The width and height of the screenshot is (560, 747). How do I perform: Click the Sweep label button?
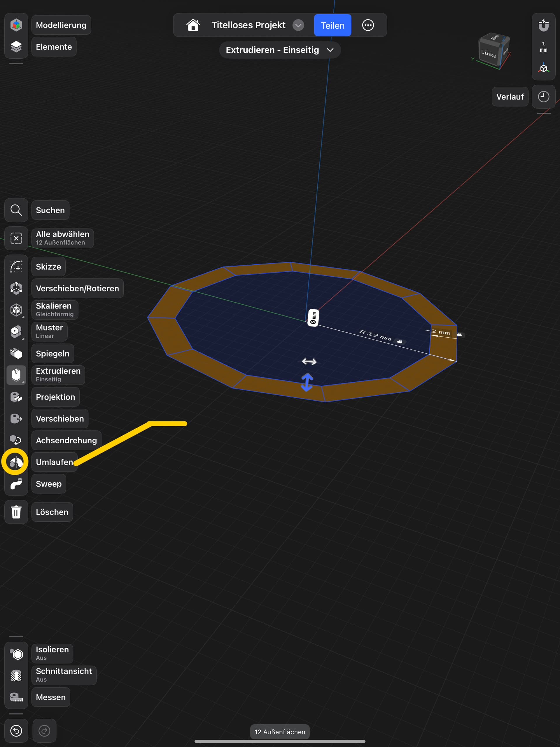point(49,484)
